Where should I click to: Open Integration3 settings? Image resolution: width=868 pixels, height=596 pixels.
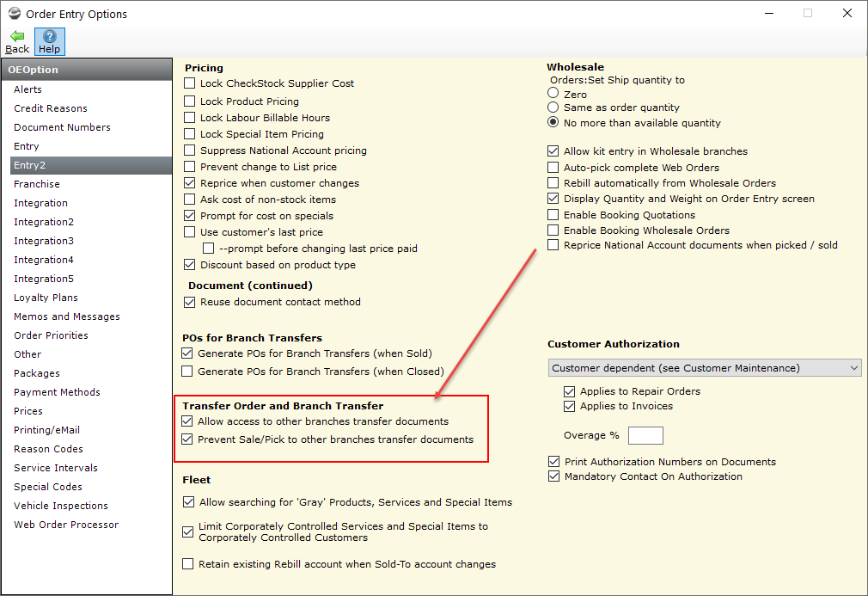[x=44, y=241]
